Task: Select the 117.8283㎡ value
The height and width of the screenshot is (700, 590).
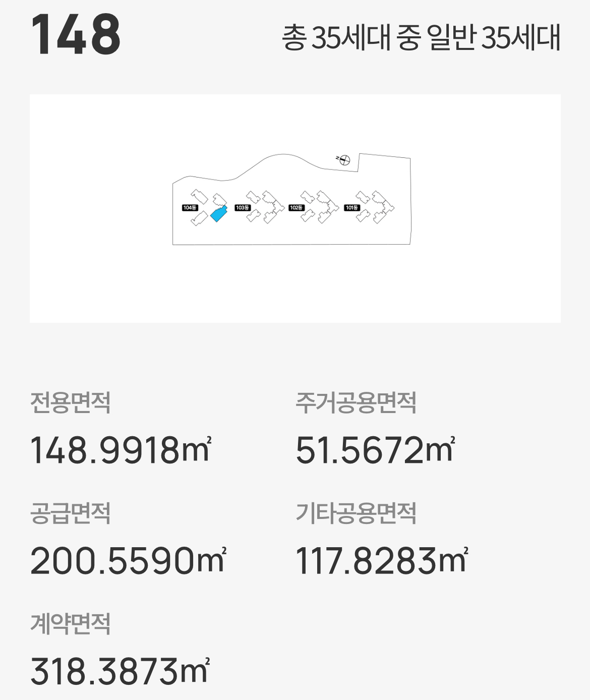Action: (x=382, y=561)
